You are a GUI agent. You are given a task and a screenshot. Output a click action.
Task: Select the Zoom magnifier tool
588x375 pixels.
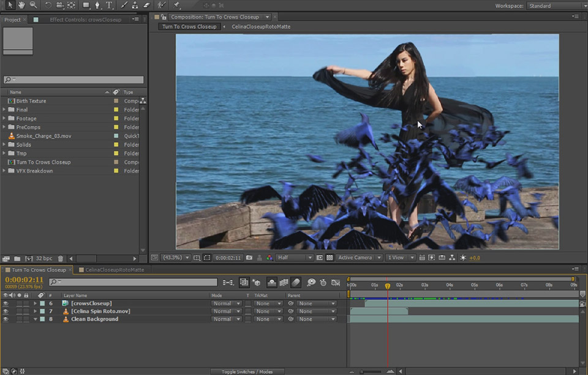[x=33, y=5]
